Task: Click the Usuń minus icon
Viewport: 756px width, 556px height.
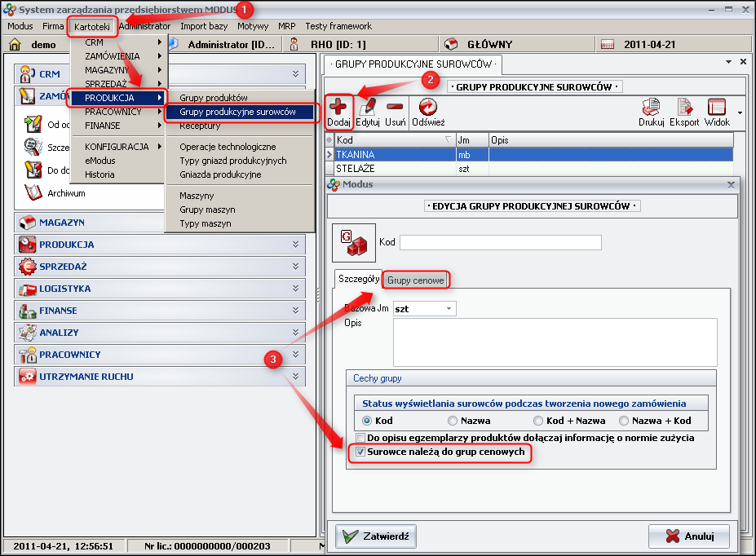Action: click(x=395, y=108)
